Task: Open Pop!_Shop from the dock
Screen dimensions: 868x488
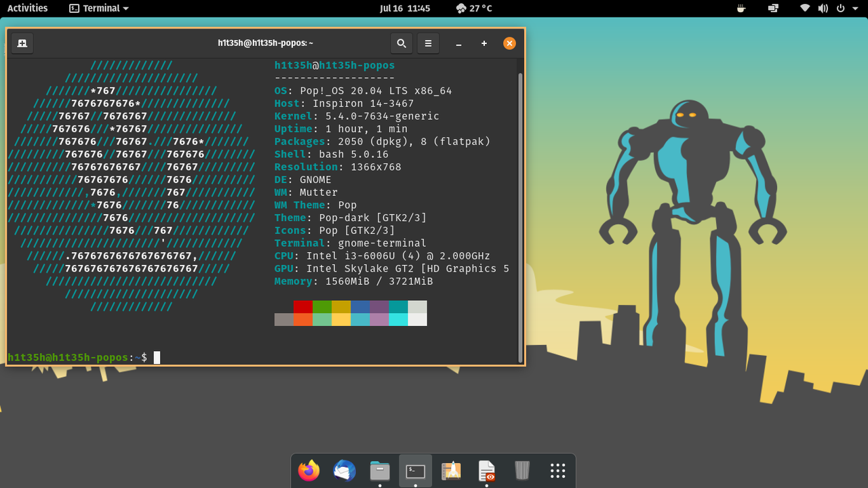Action: (451, 470)
